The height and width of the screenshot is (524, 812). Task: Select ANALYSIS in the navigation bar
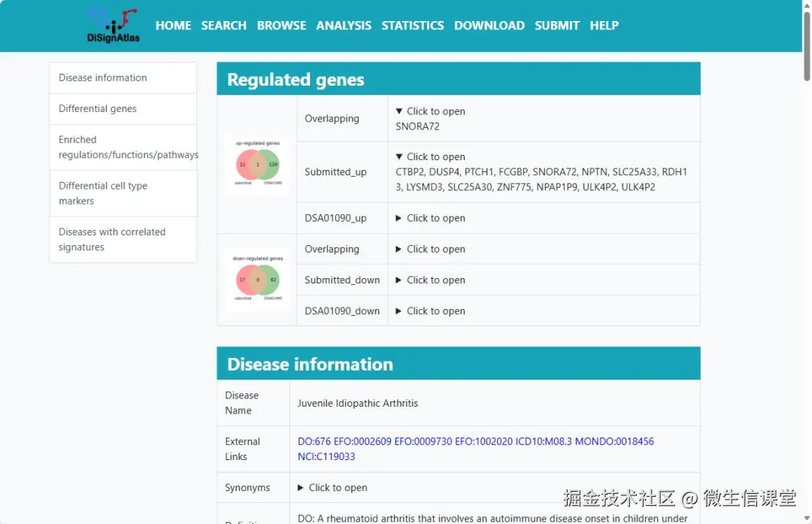(x=344, y=26)
